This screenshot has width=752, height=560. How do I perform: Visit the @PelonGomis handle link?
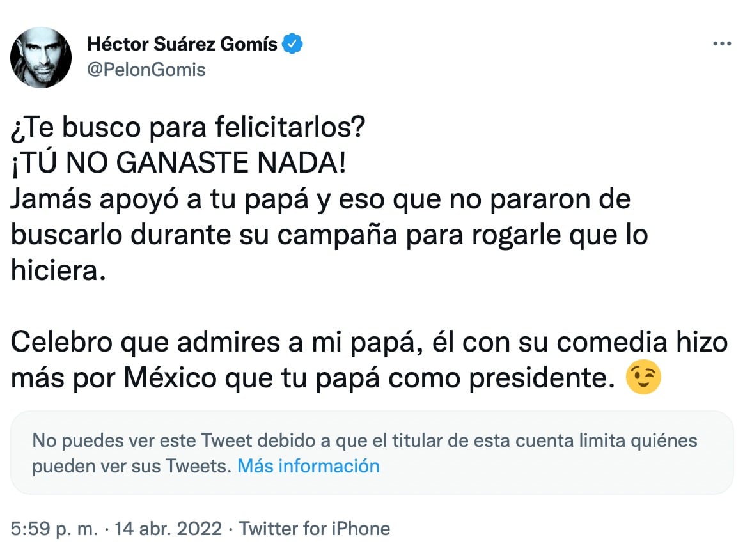coord(146,69)
